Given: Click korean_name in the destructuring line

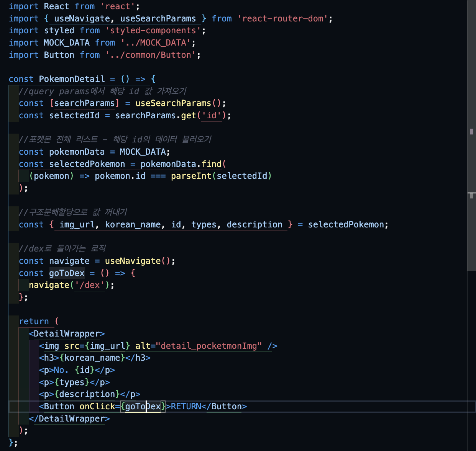Looking at the screenshot, I should tap(133, 225).
